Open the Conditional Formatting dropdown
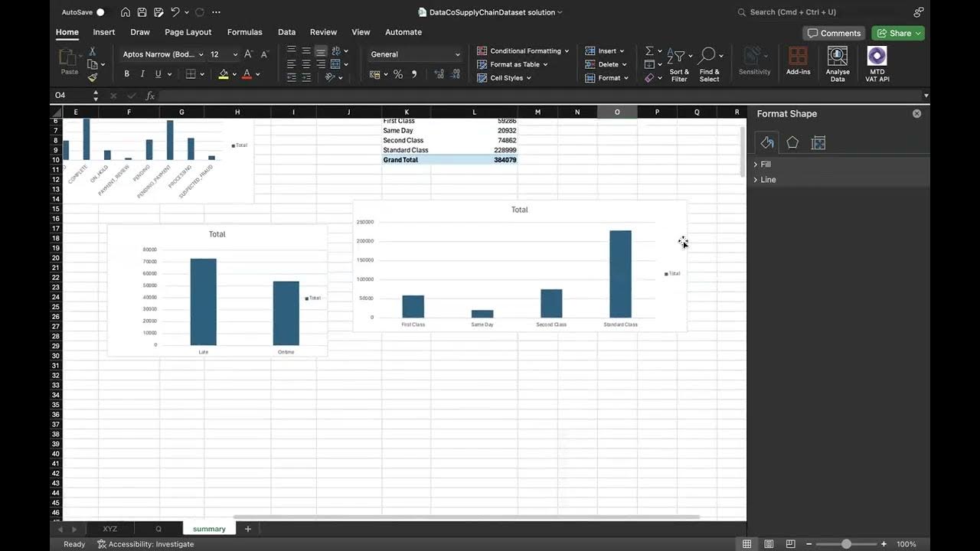The height and width of the screenshot is (551, 980). tap(524, 51)
